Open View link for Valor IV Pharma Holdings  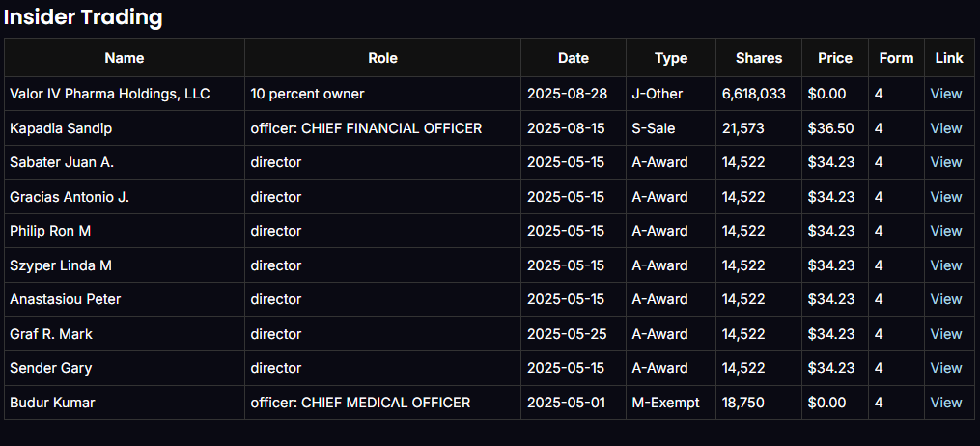pyautogui.click(x=945, y=94)
